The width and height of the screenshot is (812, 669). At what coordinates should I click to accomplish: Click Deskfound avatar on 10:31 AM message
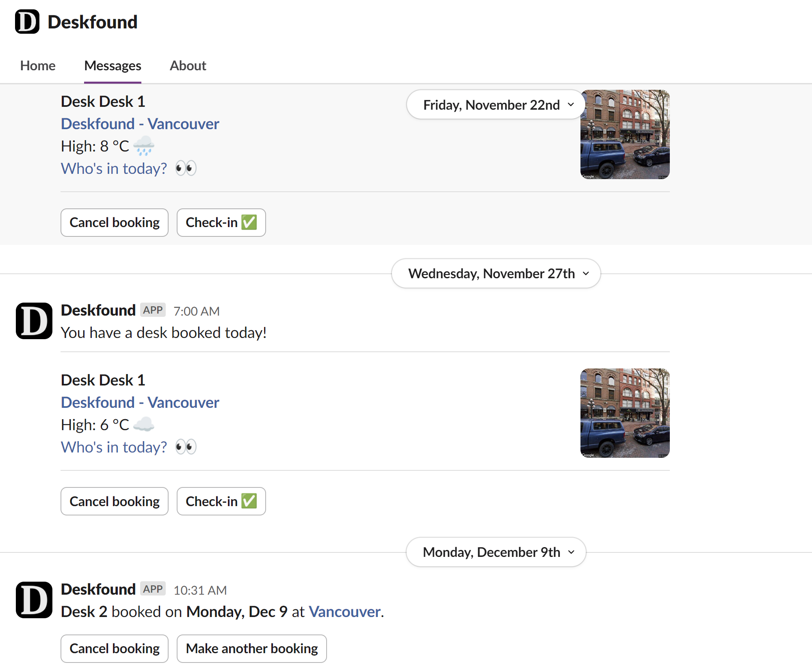click(34, 600)
